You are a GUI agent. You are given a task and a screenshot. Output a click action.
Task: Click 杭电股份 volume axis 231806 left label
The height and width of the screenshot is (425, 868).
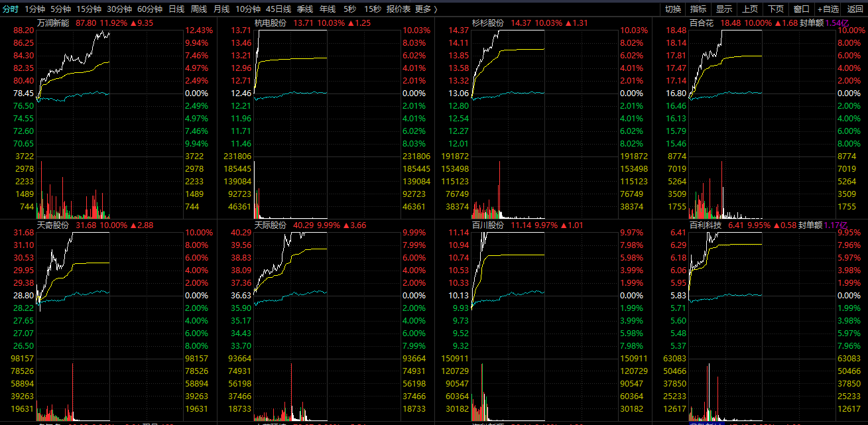click(238, 156)
